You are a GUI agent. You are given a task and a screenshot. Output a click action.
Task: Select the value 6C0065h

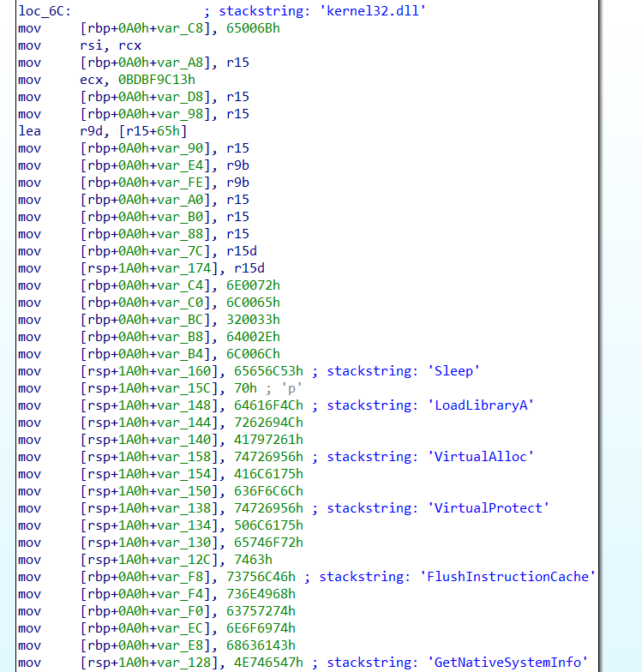click(254, 302)
